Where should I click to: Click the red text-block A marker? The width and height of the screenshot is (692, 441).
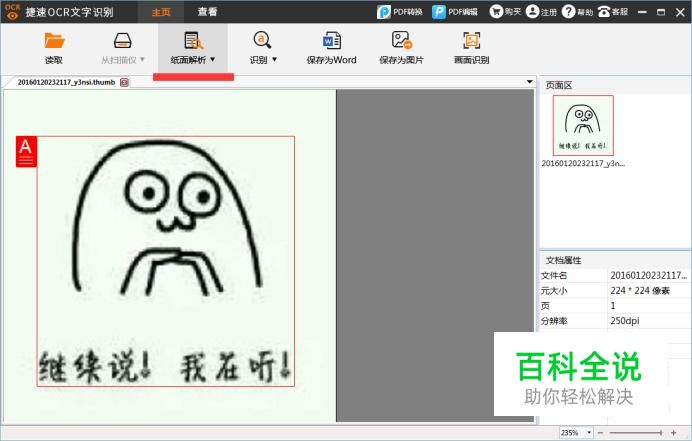coord(26,151)
